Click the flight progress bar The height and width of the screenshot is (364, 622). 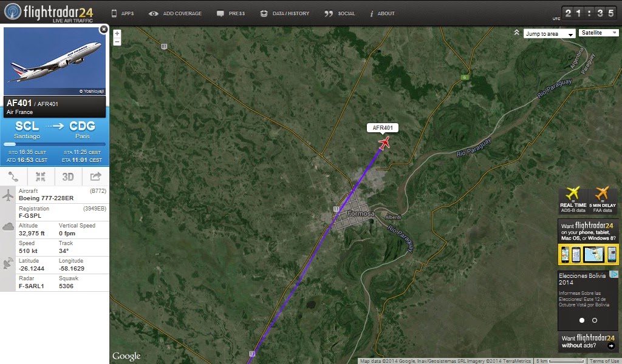point(55,144)
